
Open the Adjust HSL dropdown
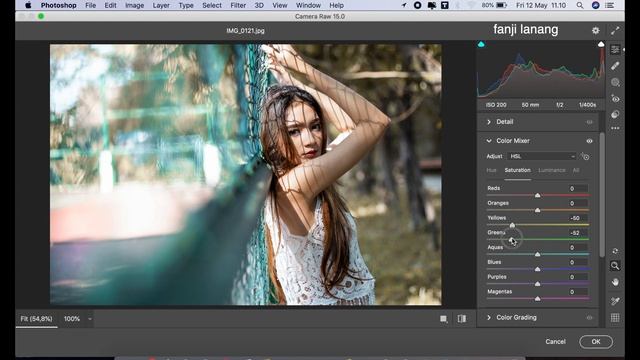[x=542, y=156]
